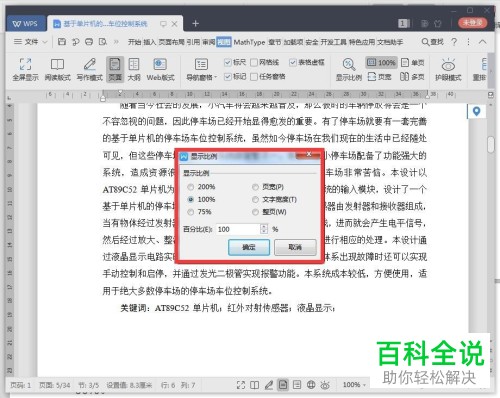Open the 引用 ribbon tab
This screenshot has width=500, height=398.
(193, 42)
